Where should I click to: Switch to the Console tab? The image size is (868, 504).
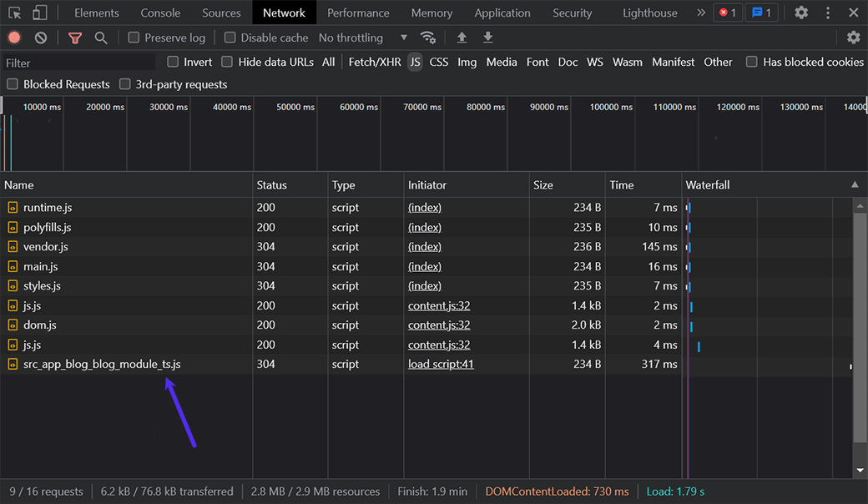[x=160, y=13]
